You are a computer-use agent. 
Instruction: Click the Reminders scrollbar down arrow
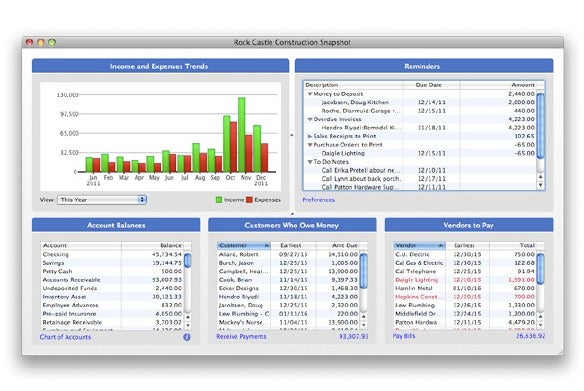tap(540, 185)
